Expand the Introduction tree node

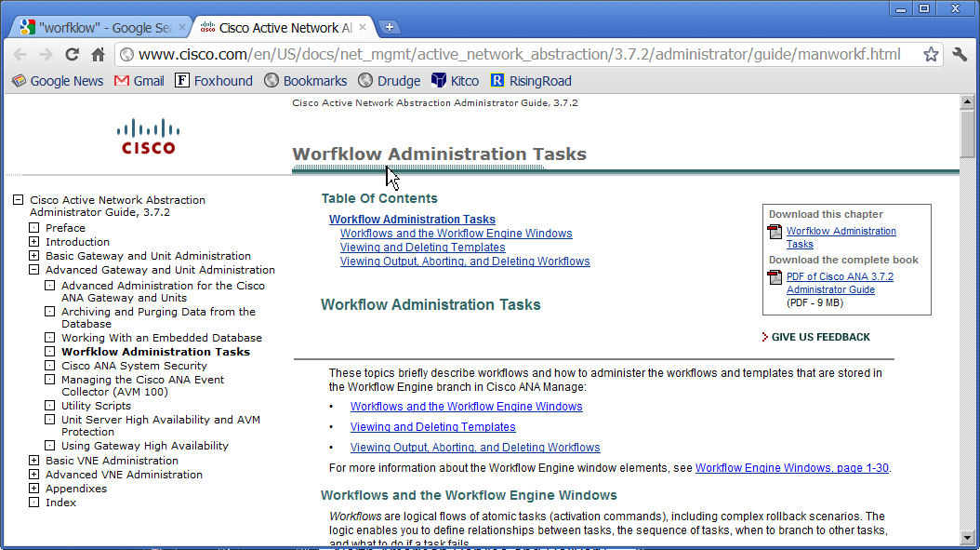point(33,242)
